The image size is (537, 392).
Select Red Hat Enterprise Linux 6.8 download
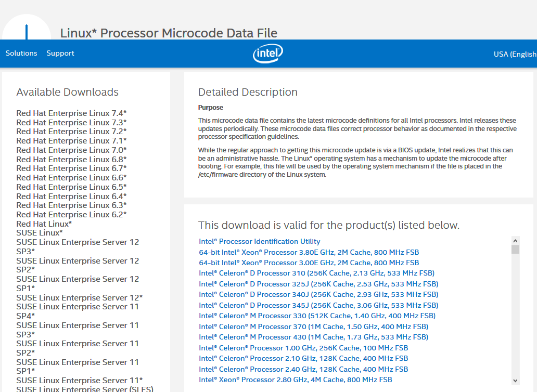click(71, 159)
